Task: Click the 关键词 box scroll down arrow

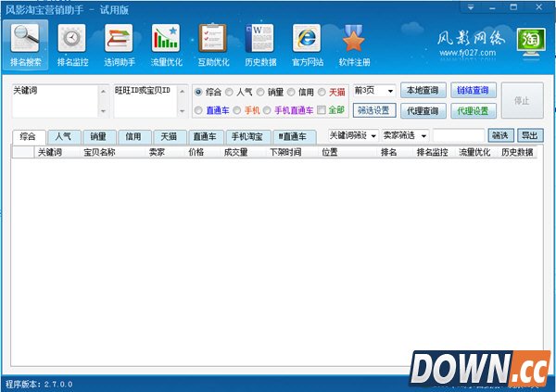Action: pyautogui.click(x=103, y=111)
